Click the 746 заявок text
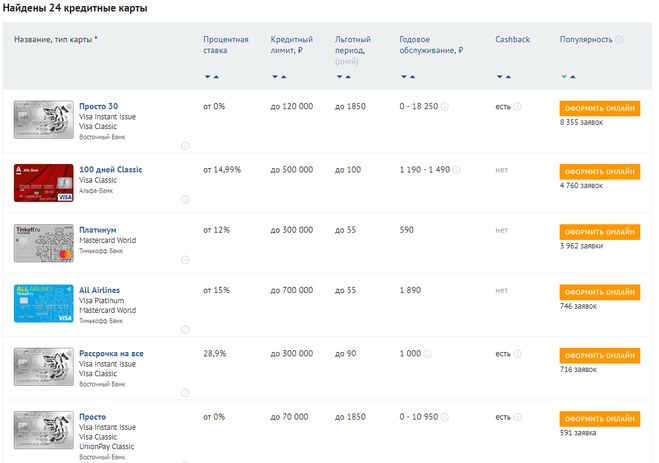Image resolution: width=659 pixels, height=463 pixels. point(578,306)
